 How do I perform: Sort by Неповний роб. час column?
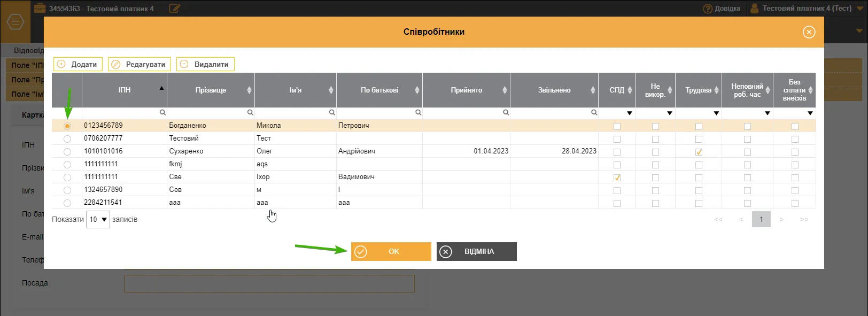tap(768, 90)
